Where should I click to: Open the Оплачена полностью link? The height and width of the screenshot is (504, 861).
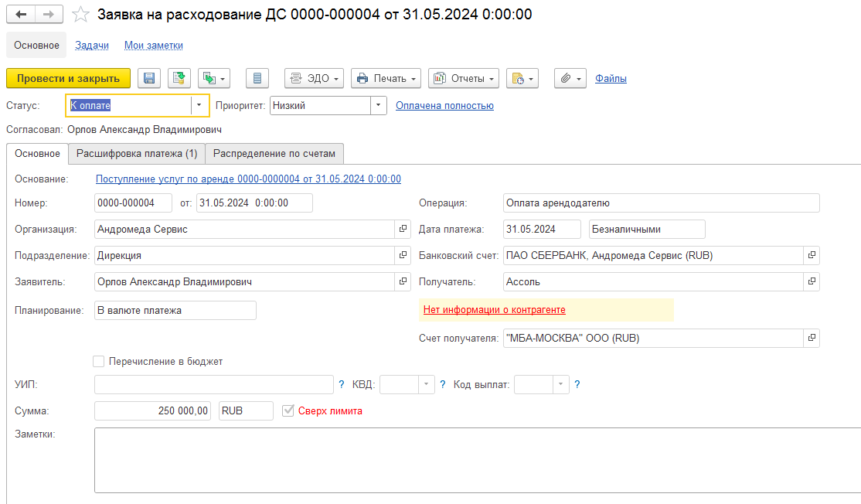point(444,106)
